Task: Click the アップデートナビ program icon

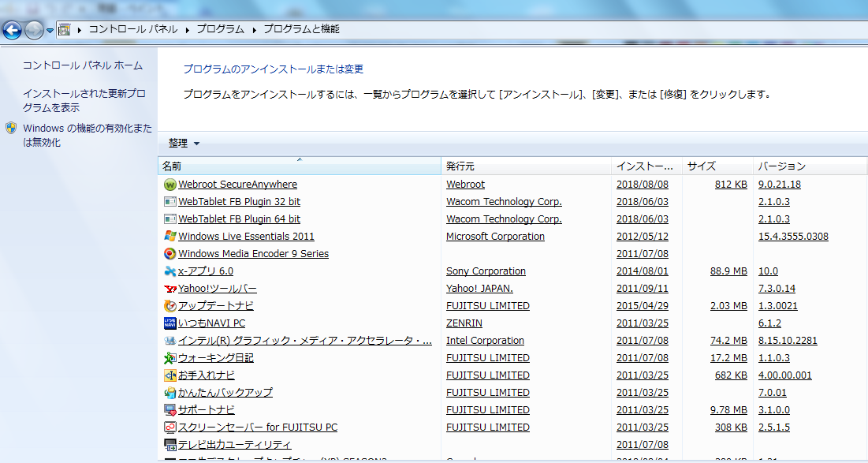Action: coord(170,306)
